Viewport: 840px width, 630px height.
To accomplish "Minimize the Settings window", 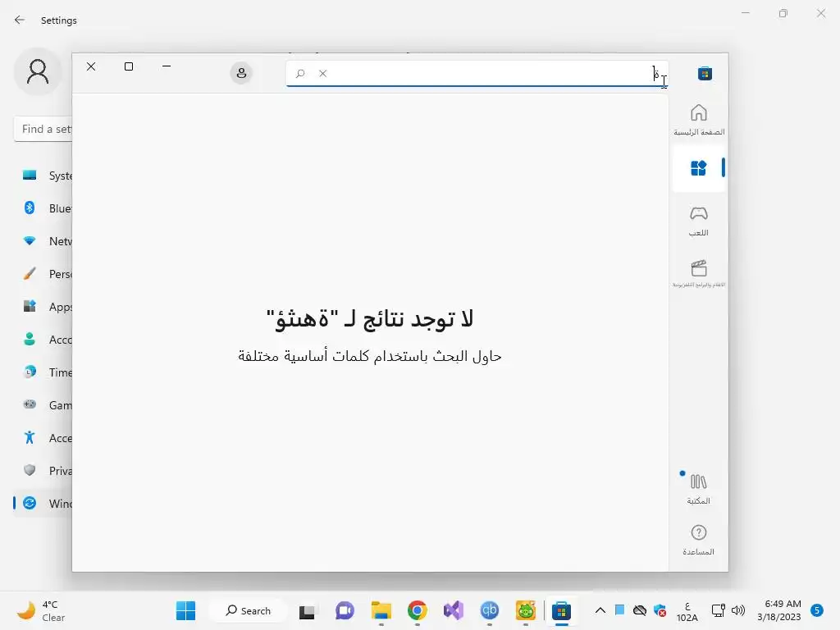I will point(745,13).
